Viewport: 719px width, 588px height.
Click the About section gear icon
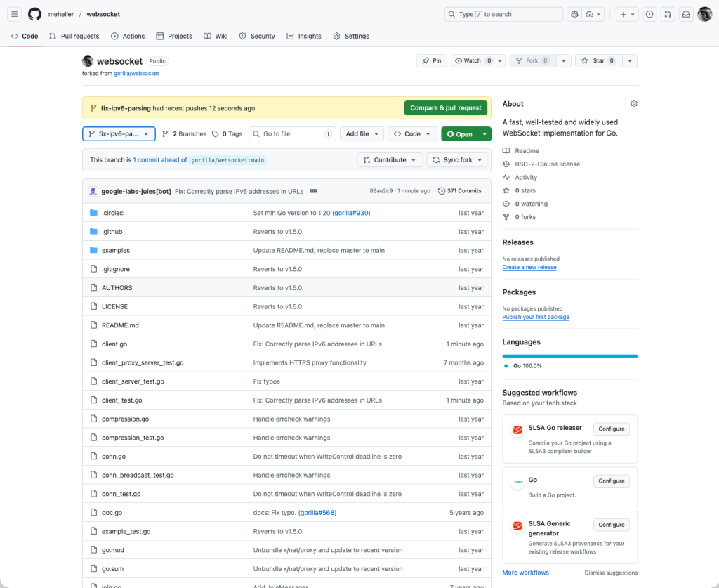[633, 104]
